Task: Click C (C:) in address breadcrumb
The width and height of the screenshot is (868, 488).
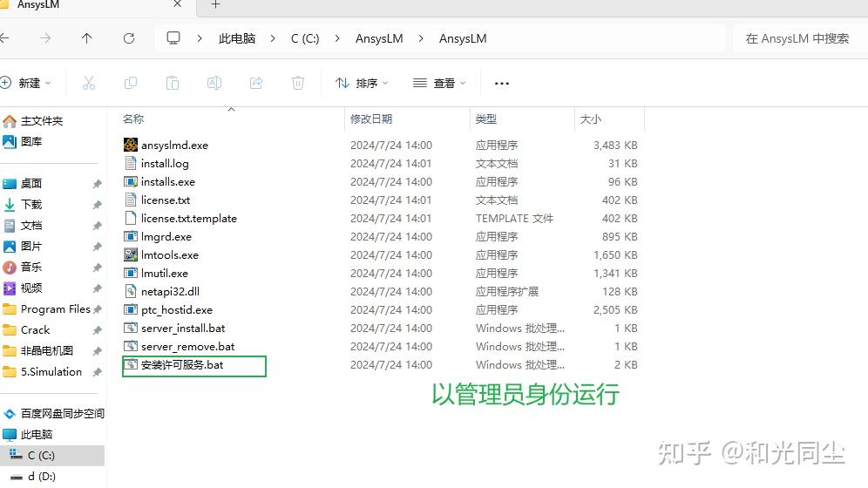Action: tap(305, 38)
